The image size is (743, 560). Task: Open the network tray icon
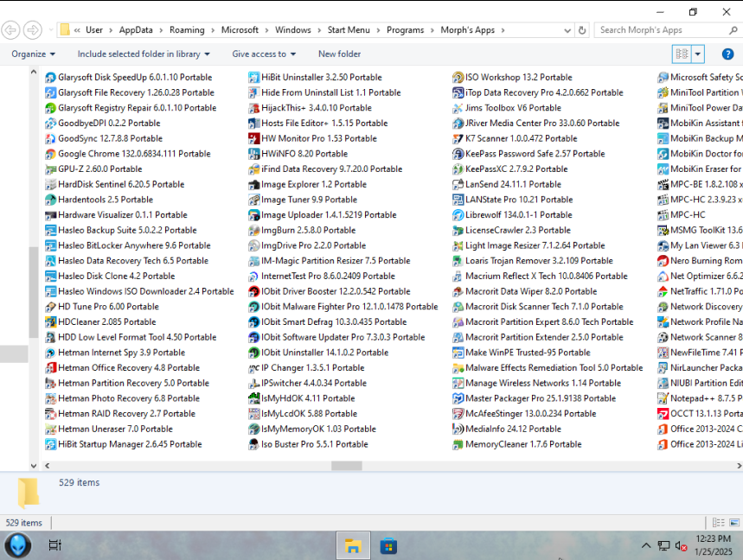click(x=663, y=546)
